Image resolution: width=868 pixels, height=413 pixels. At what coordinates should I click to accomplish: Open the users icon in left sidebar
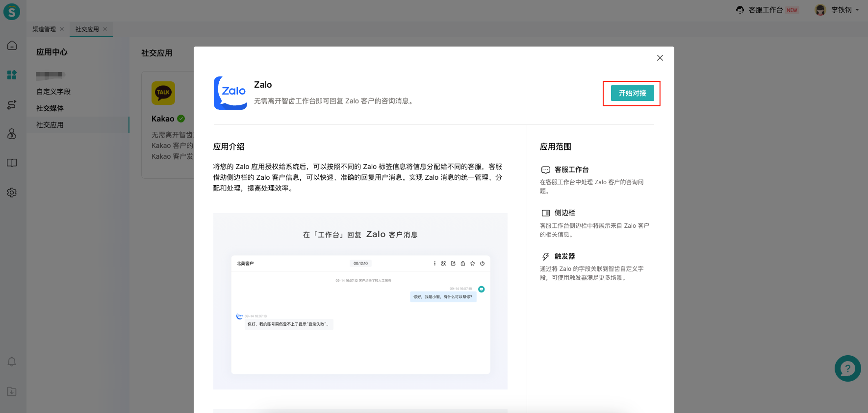(12, 134)
